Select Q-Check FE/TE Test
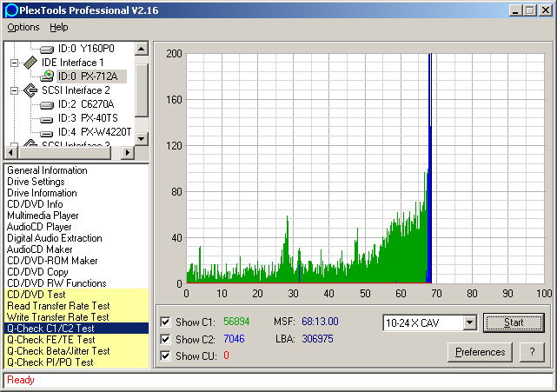This screenshot has height=392, width=557. pos(76,340)
